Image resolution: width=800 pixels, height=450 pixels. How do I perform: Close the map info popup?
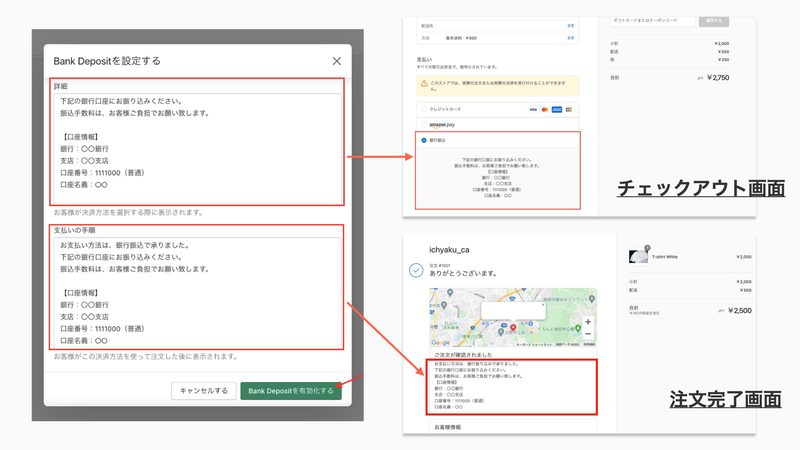pyautogui.click(x=542, y=305)
